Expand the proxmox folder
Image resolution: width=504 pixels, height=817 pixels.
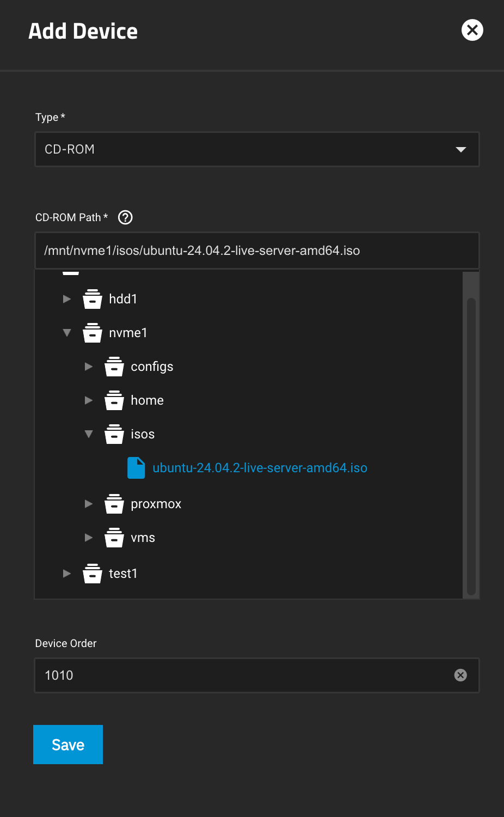(x=89, y=504)
